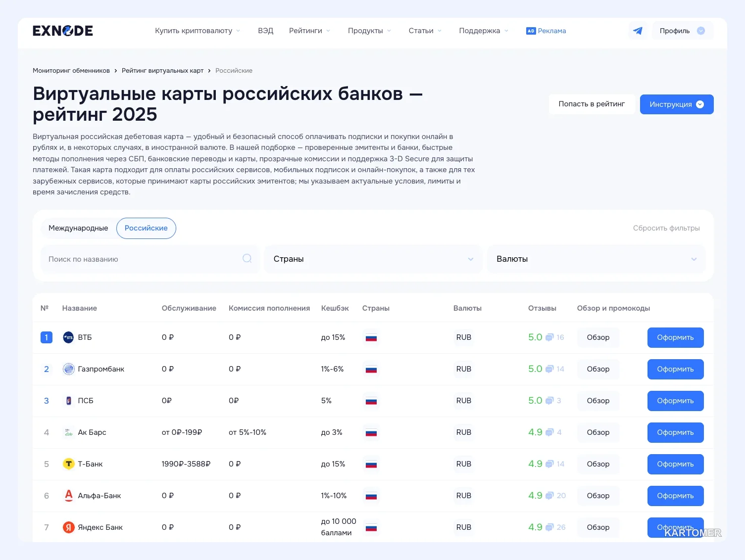This screenshot has width=745, height=560.
Task: Click the AD icon beside Реклама
Action: pos(531,31)
